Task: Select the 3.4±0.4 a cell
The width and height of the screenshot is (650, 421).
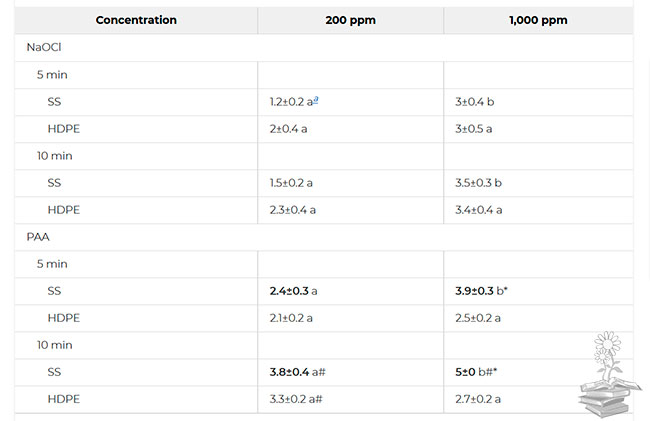Action: pos(478,210)
